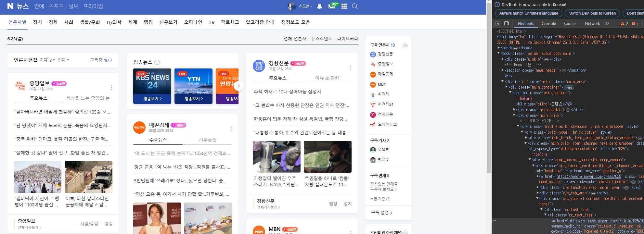Click the 중앙일보 logo on its news card
The image size is (644, 234).
[x=20, y=86]
